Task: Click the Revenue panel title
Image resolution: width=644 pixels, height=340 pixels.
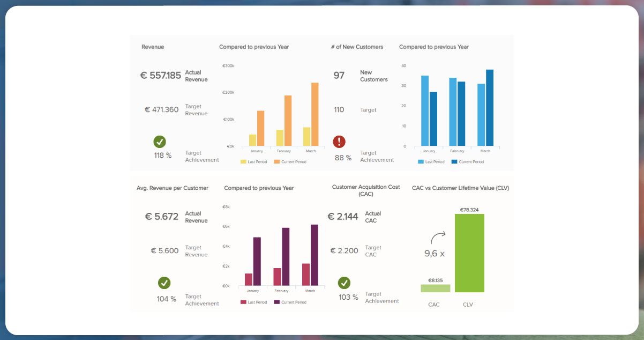Action: click(x=153, y=47)
